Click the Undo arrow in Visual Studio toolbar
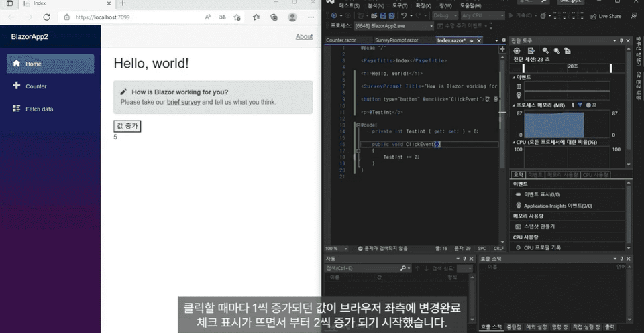644x333 pixels. click(x=404, y=15)
